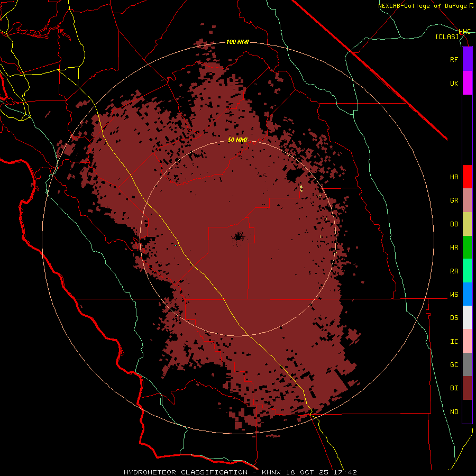Click the ND black legend swatch
The image size is (476, 476).
click(467, 411)
